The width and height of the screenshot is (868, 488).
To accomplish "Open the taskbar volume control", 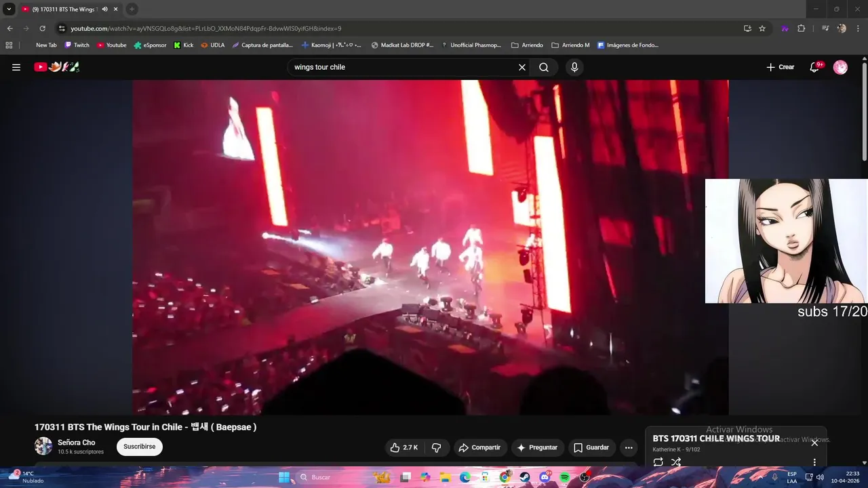I will coord(820,477).
